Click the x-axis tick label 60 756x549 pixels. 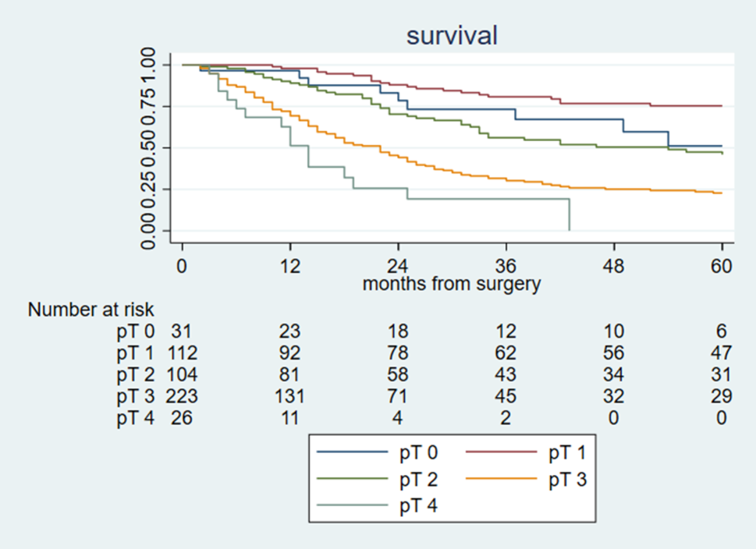click(x=722, y=267)
